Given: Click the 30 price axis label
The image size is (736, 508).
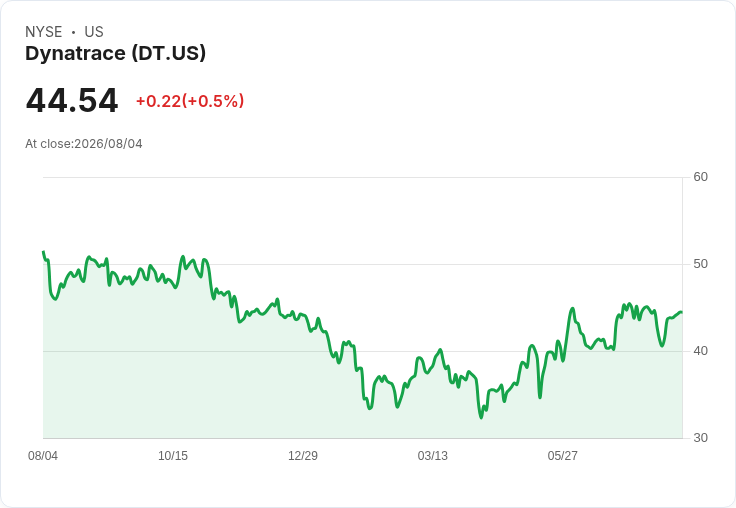Looking at the screenshot, I should click(700, 438).
